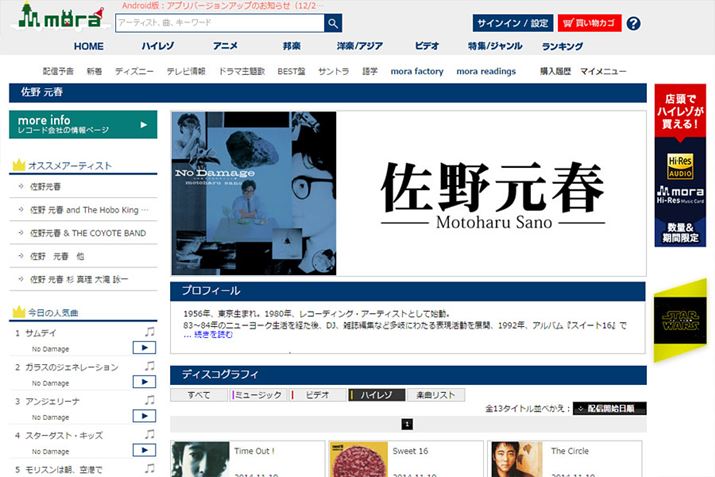Play ガラスのジェネレーション preview
Viewport: 715px width, 477px height.
pos(144,382)
